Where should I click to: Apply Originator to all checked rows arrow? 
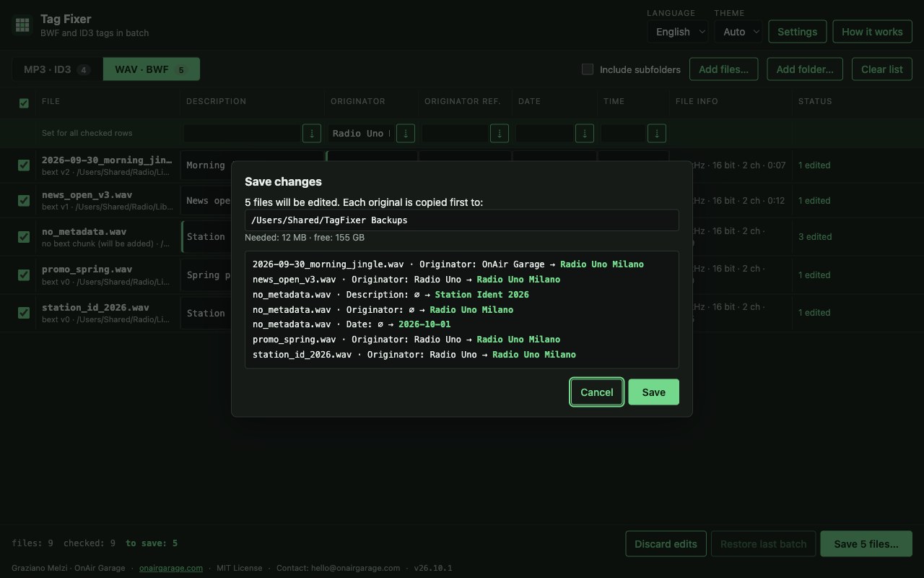click(406, 133)
